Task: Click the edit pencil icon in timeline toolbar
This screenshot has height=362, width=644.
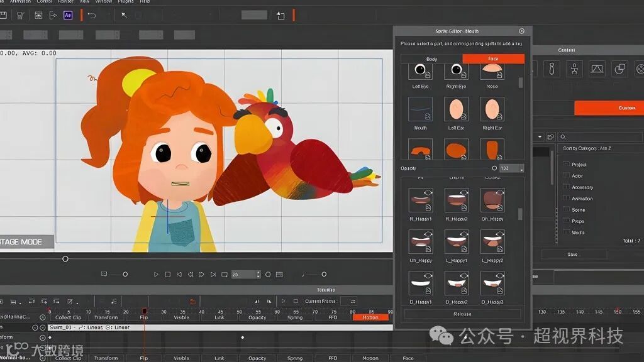Action: [70, 302]
